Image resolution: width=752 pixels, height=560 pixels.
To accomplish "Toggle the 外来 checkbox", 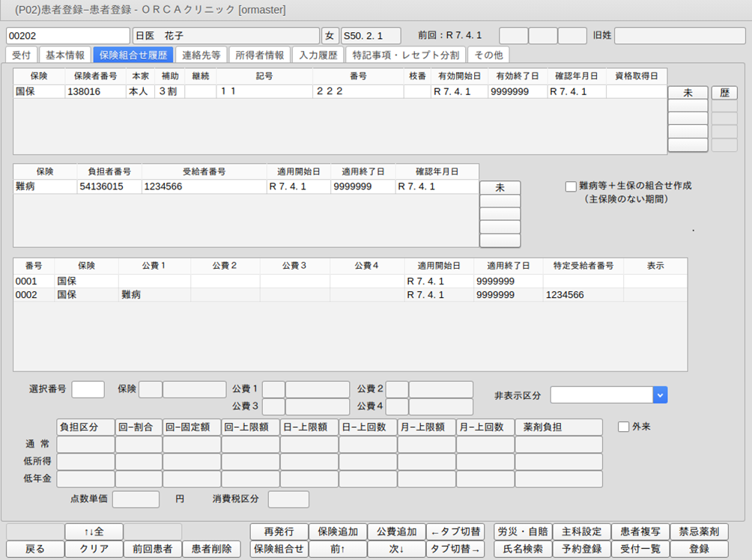I will click(623, 427).
